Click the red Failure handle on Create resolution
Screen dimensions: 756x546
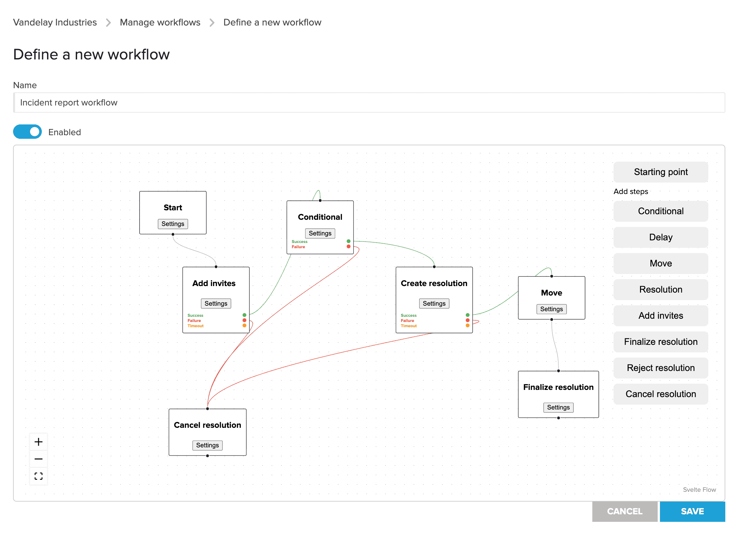point(467,320)
